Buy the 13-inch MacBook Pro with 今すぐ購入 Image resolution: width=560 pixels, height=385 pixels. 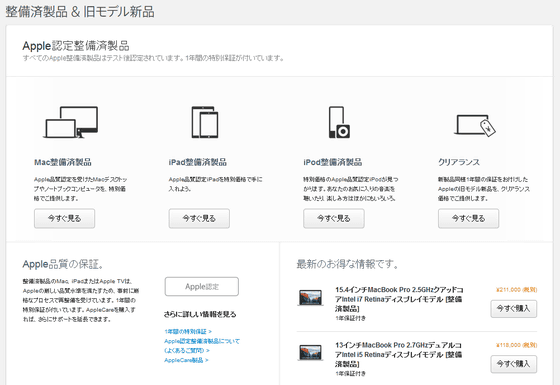513,364
